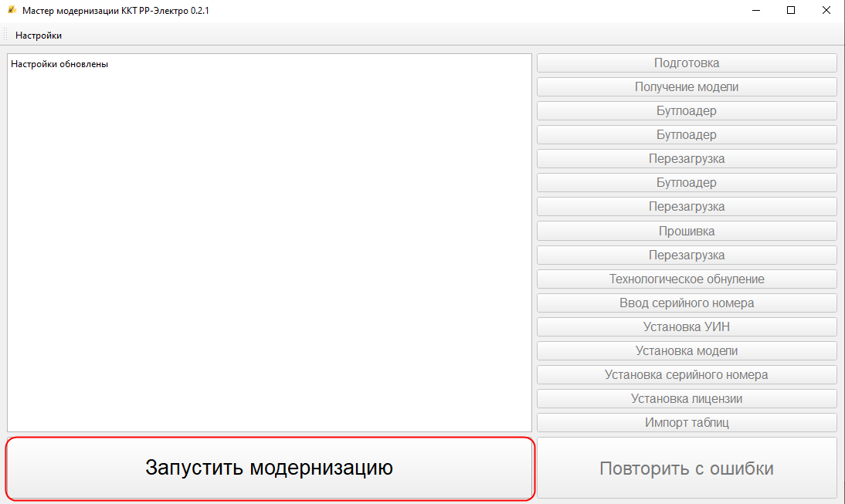845x504 pixels.
Task: Click Бутлоадер step directly below Получение модели
Action: click(x=687, y=111)
